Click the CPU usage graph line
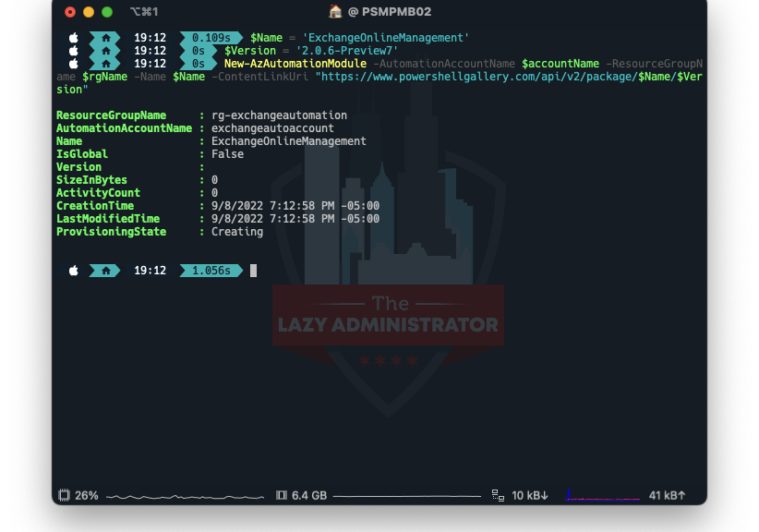 pyautogui.click(x=185, y=497)
